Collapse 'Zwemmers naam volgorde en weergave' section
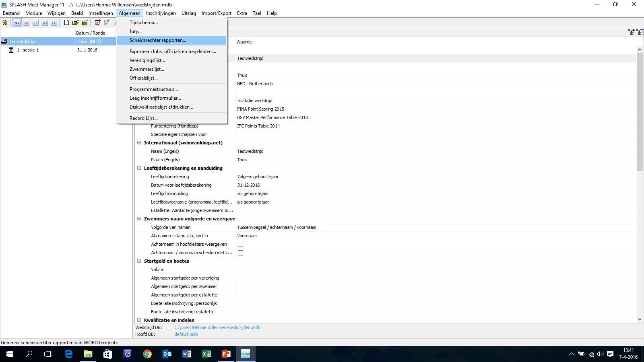The image size is (644, 362). point(139,219)
